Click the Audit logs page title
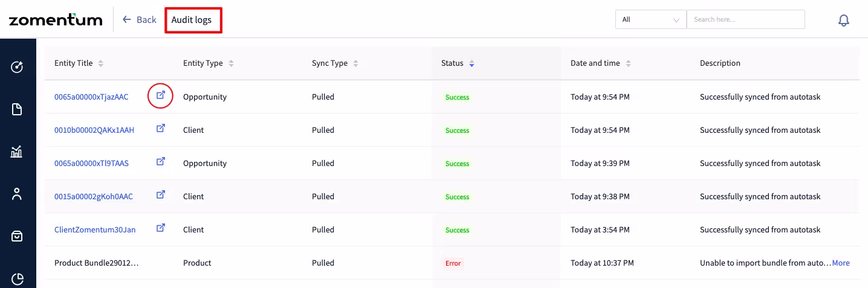868x288 pixels. click(x=192, y=20)
